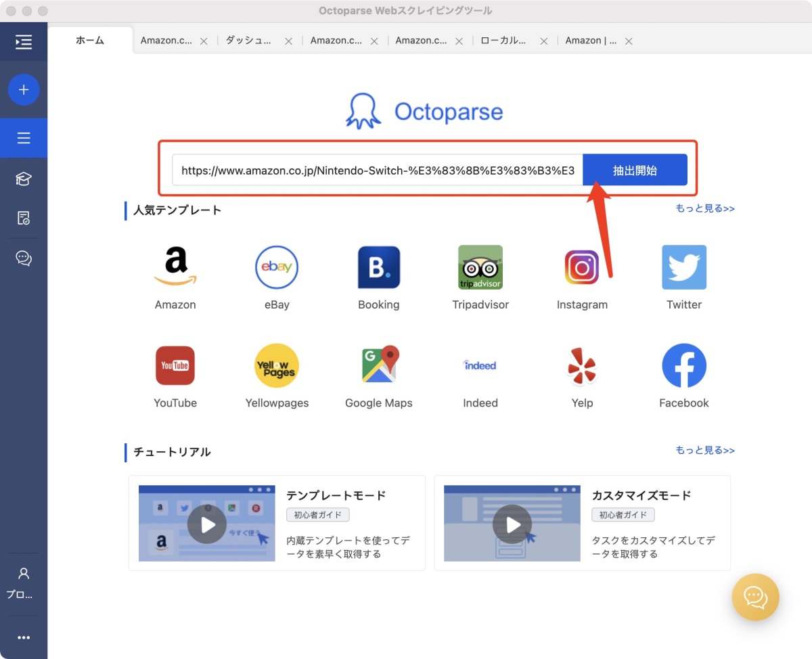Select the Tripadvisor template icon
This screenshot has width=812, height=659.
pos(480,267)
